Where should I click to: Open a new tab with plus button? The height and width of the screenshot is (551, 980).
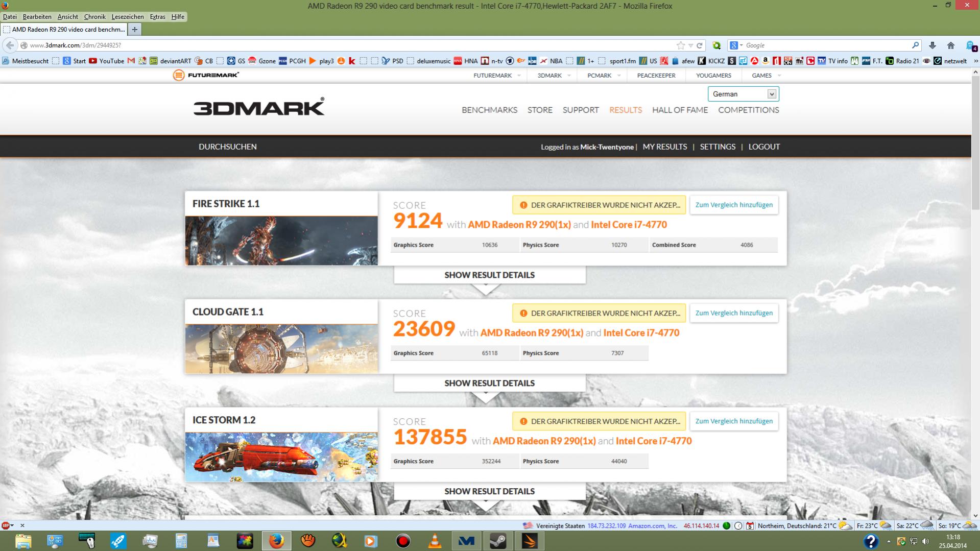(x=134, y=30)
